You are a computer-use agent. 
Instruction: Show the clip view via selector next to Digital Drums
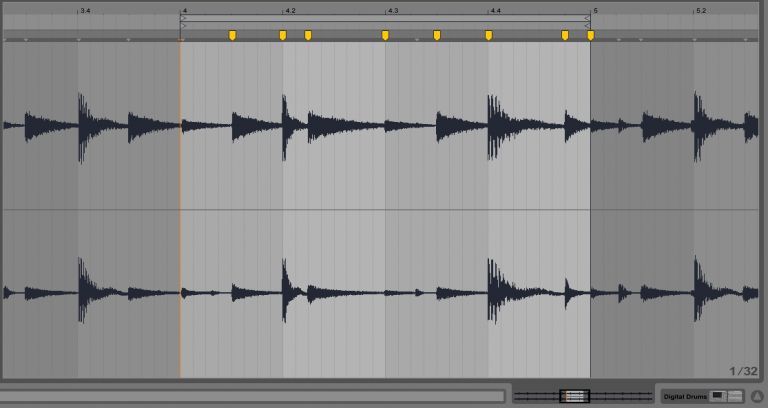pyautogui.click(x=718, y=396)
